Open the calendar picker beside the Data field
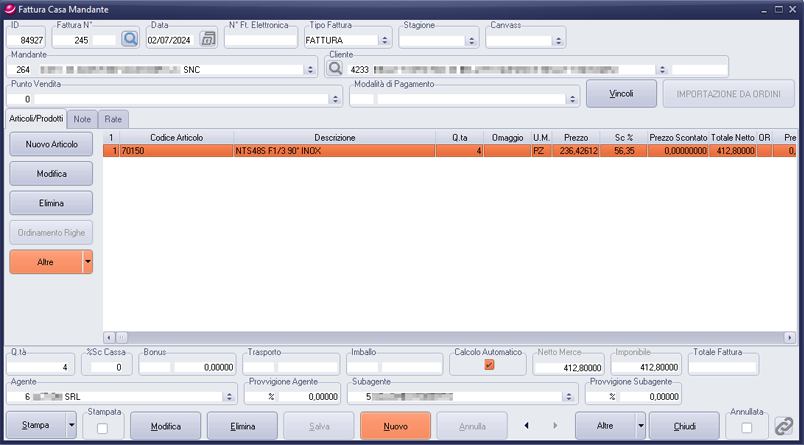This screenshot has width=804, height=445. [208, 40]
